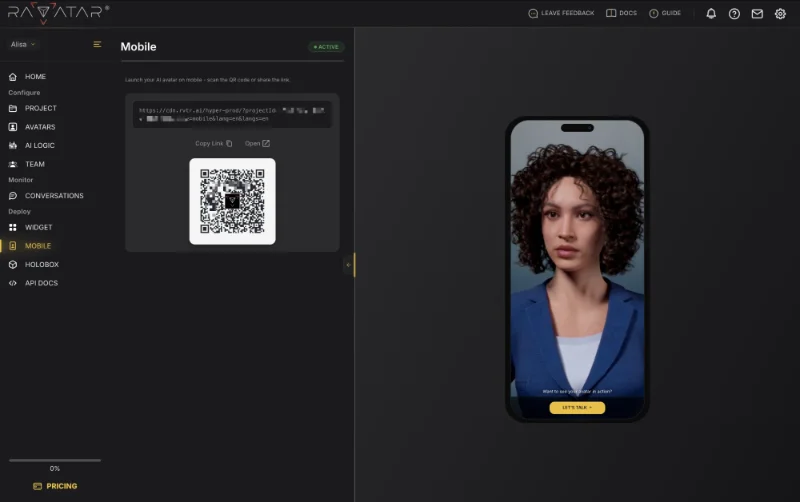Expand the Alisa account dropdown
This screenshot has width=800, height=502.
(23, 44)
